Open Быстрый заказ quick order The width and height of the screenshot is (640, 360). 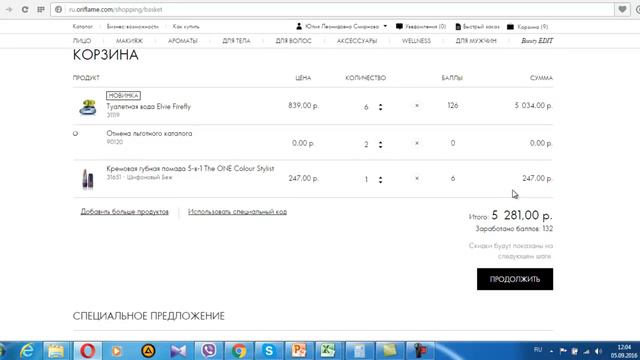tap(478, 27)
